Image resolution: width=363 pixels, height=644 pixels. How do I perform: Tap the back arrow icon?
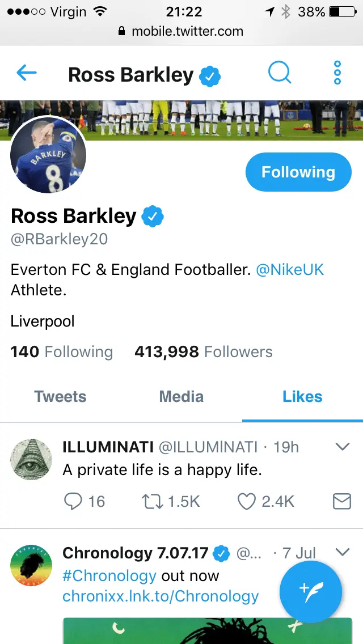[27, 73]
